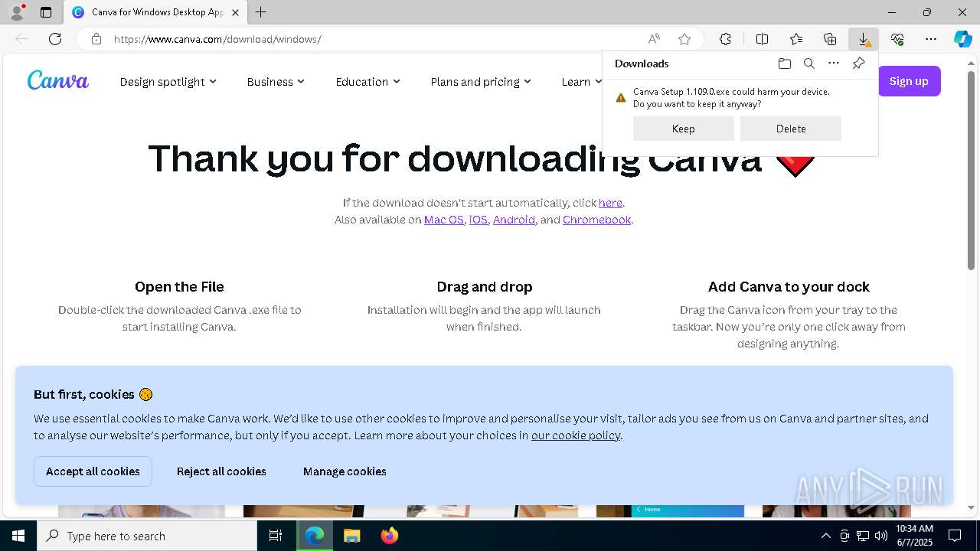
Task: Show hidden system tray icons
Action: pyautogui.click(x=825, y=536)
